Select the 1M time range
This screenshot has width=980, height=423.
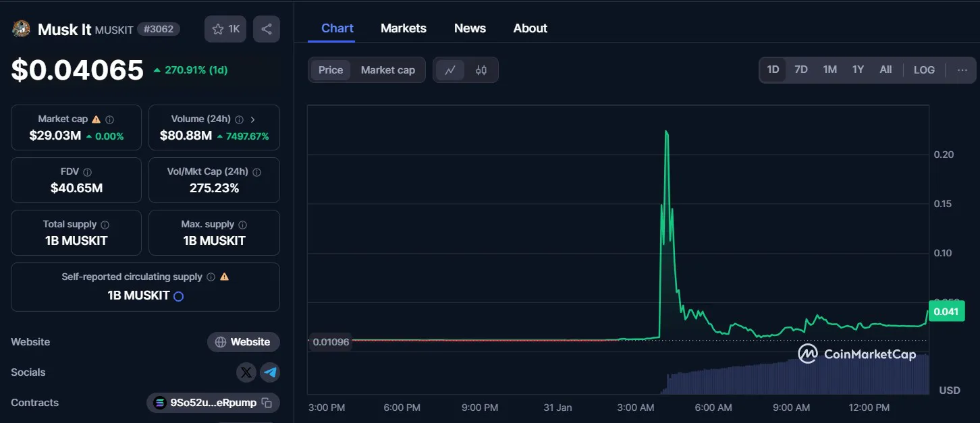[829, 69]
